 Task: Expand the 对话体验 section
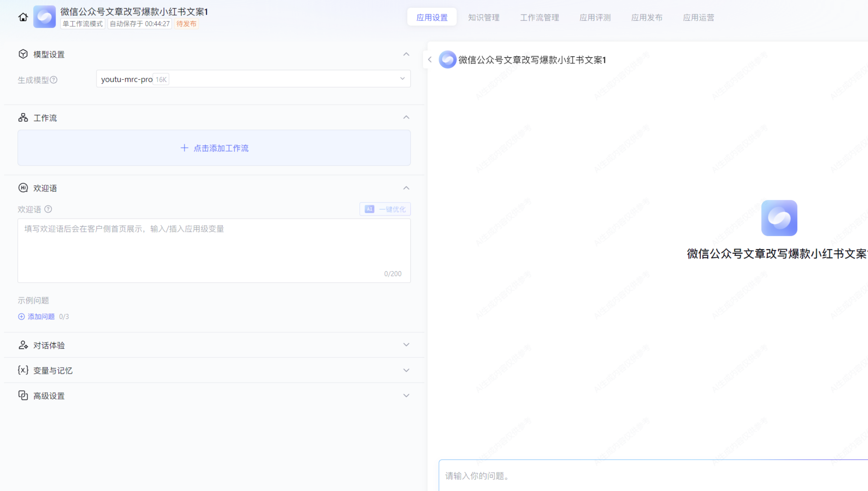pos(406,345)
